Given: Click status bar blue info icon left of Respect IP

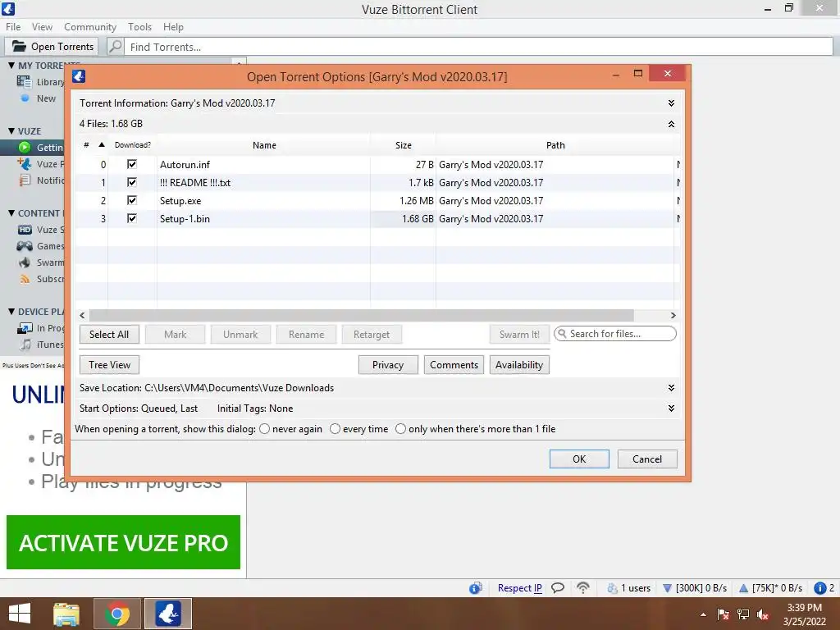Looking at the screenshot, I should tap(475, 588).
